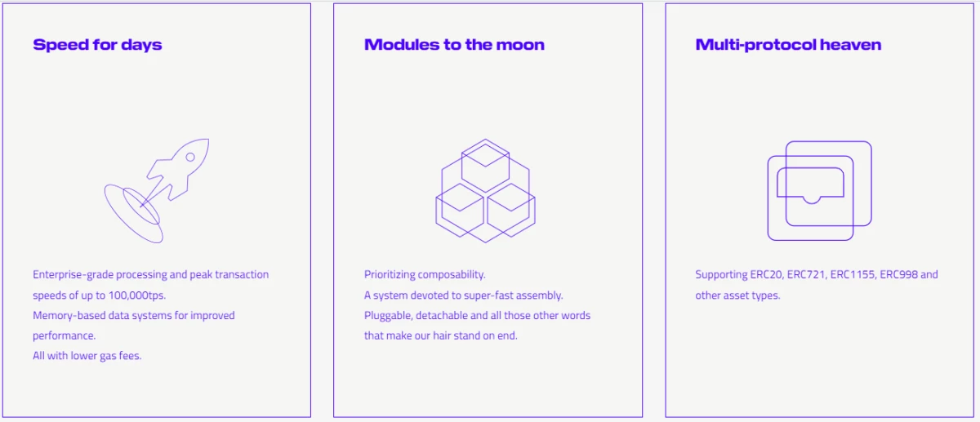Select the bottom-right cube in the modules icon
The height and width of the screenshot is (422, 980).
point(511,210)
